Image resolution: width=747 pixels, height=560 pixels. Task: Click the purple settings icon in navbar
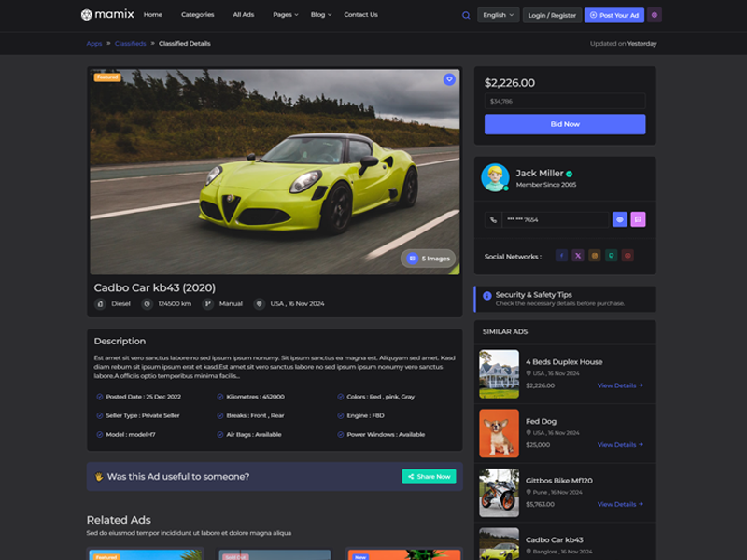[655, 15]
